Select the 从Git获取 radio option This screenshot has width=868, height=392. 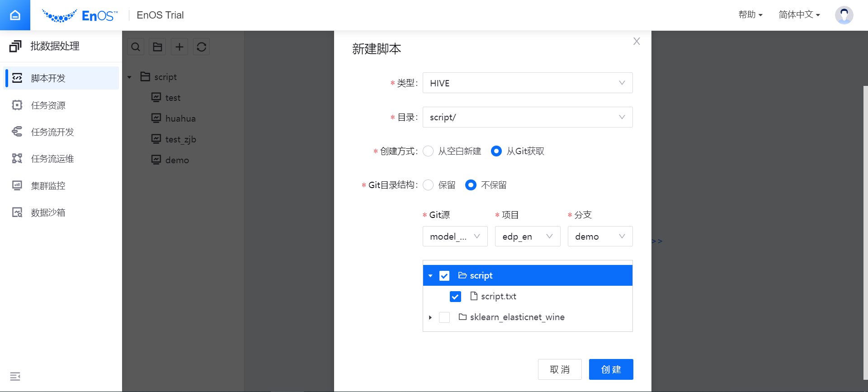tap(496, 151)
